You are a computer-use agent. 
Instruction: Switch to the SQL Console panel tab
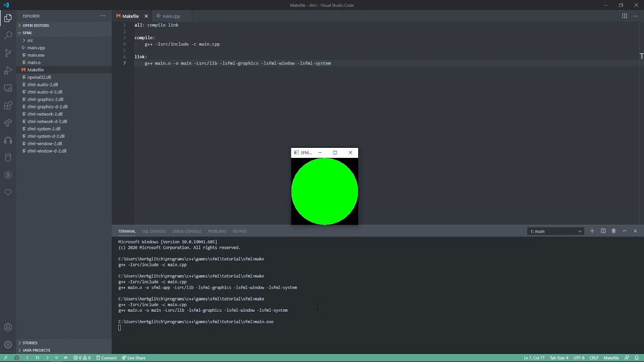[x=154, y=231]
